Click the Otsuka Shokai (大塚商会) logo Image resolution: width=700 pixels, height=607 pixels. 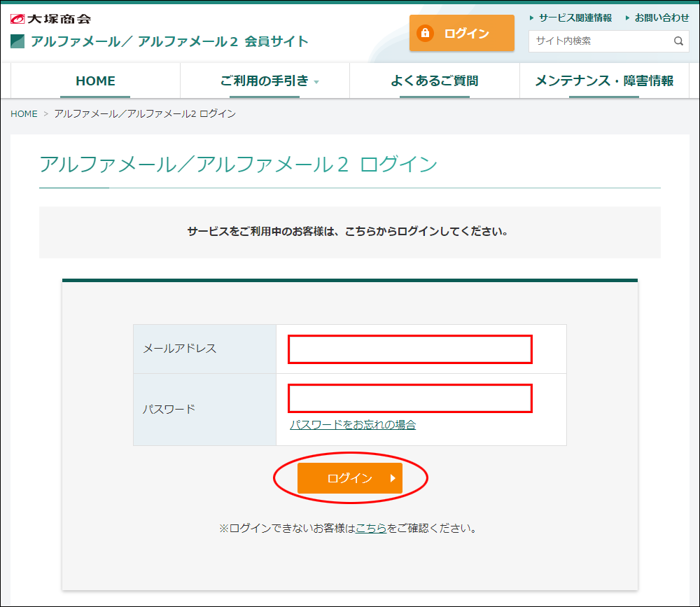tap(51, 19)
